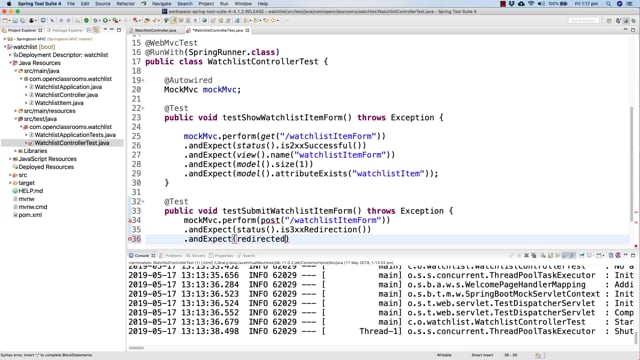Expand the Libraries tree node
Image resolution: width=640 pixels, height=360 pixels.
click(16, 151)
